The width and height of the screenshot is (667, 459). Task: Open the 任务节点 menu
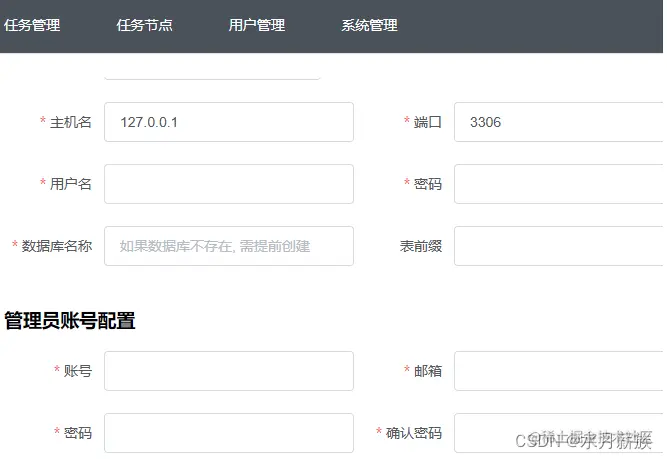pos(145,25)
